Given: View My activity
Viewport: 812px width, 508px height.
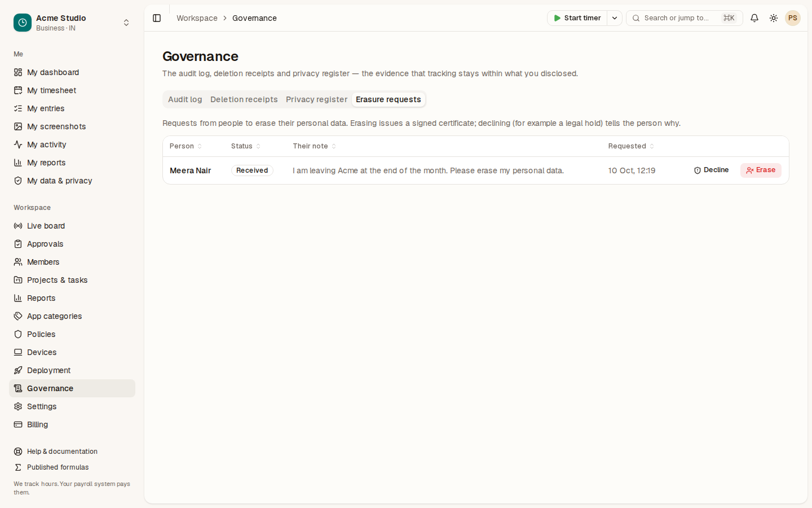Looking at the screenshot, I should (x=72, y=144).
